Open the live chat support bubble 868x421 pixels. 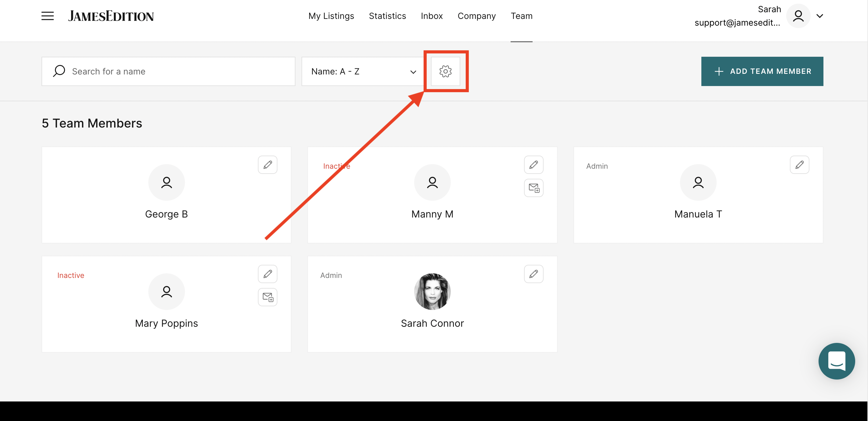click(837, 361)
